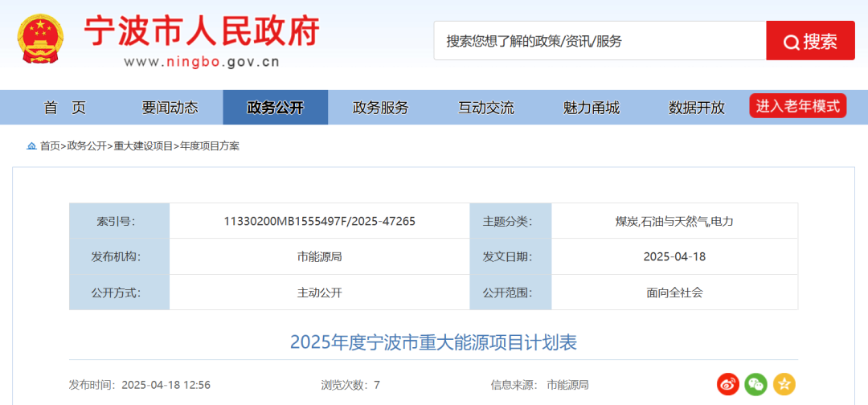Click the national emblem logo
868x405 pixels.
coord(39,39)
